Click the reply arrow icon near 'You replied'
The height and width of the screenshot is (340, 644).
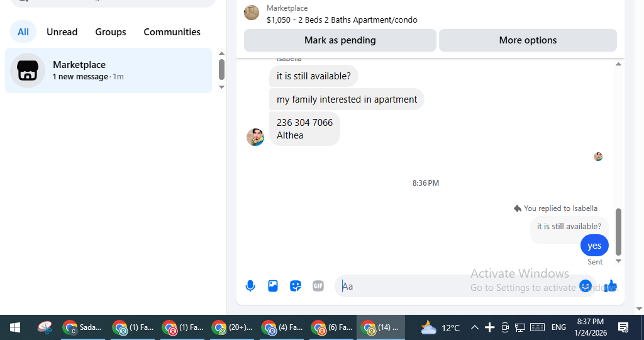(x=518, y=208)
